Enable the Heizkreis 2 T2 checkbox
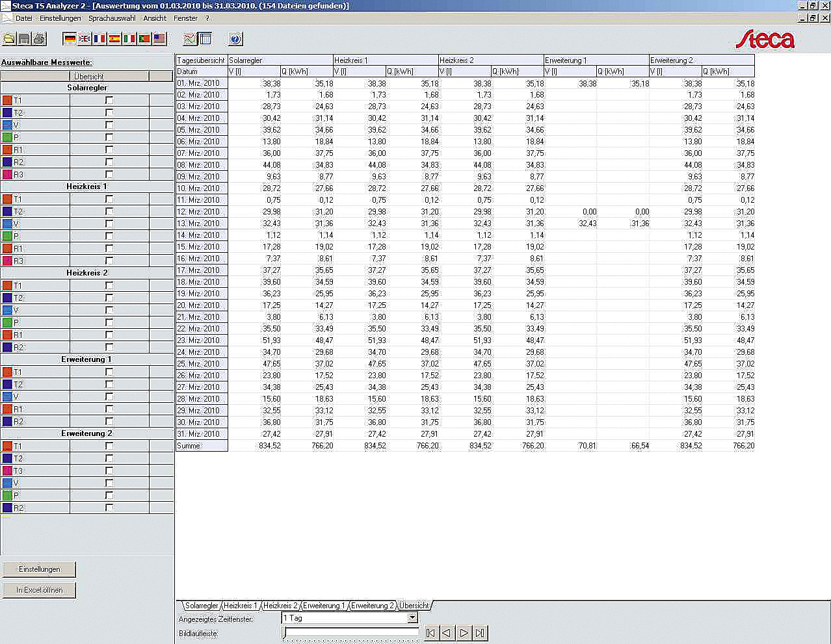The width and height of the screenshot is (831, 644). click(x=109, y=298)
